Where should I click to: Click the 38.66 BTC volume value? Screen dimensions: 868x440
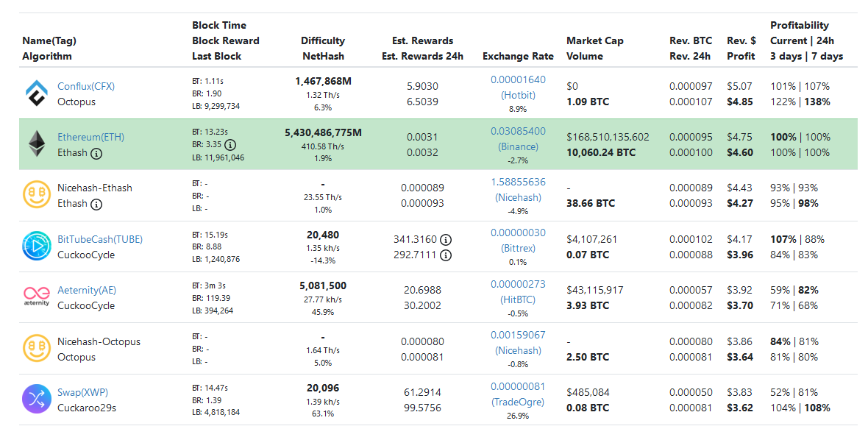tap(591, 204)
